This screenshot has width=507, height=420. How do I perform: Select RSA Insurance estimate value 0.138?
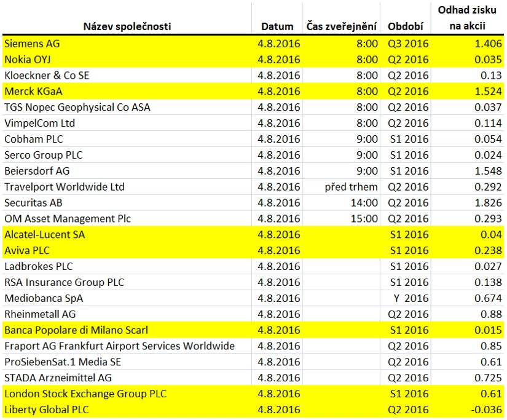coord(488,282)
